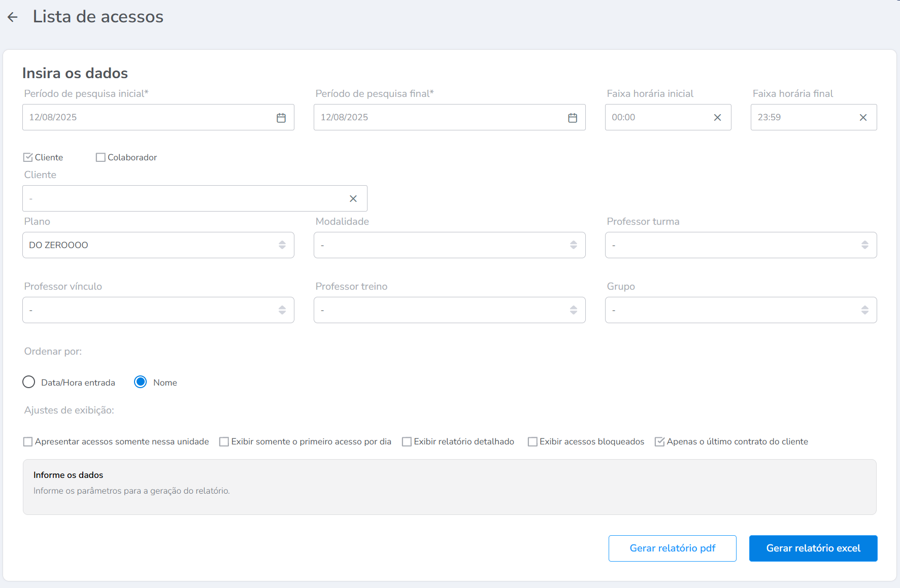This screenshot has width=900, height=588.
Task: Choose Nome as the sort order
Action: (x=141, y=382)
